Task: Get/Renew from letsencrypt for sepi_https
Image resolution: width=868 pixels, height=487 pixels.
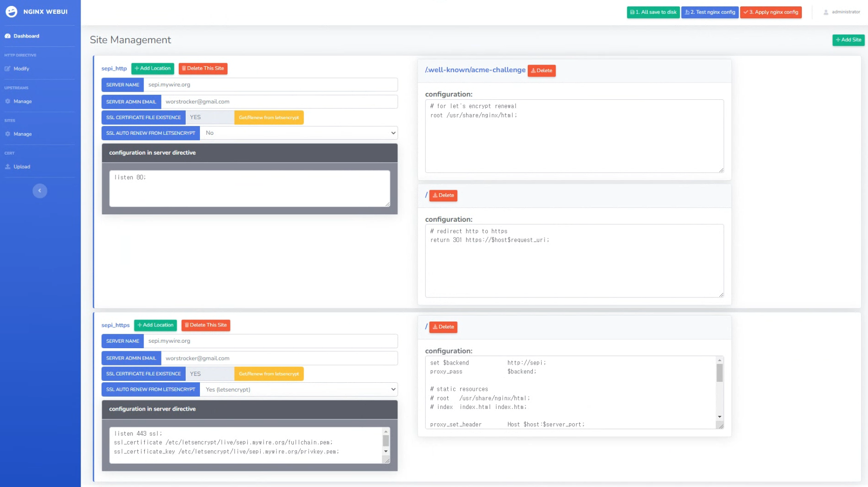Action: tap(269, 374)
